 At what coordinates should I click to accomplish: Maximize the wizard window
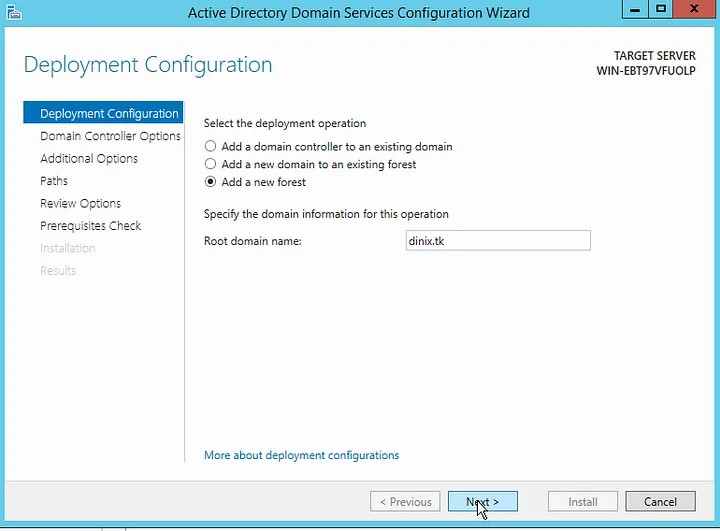tap(661, 9)
